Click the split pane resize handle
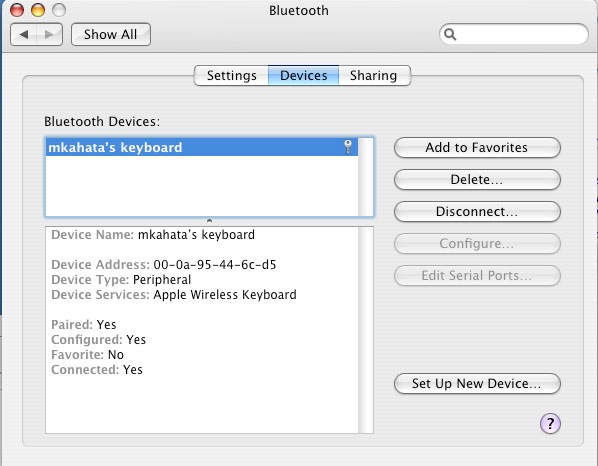The image size is (598, 466). (209, 221)
